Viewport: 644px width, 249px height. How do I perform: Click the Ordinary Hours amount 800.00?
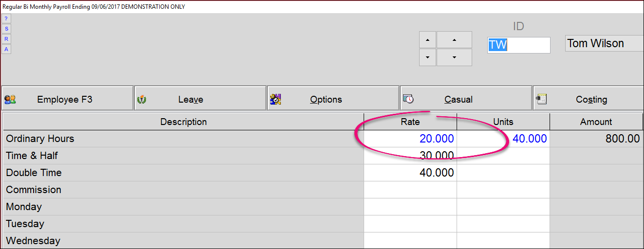596,139
